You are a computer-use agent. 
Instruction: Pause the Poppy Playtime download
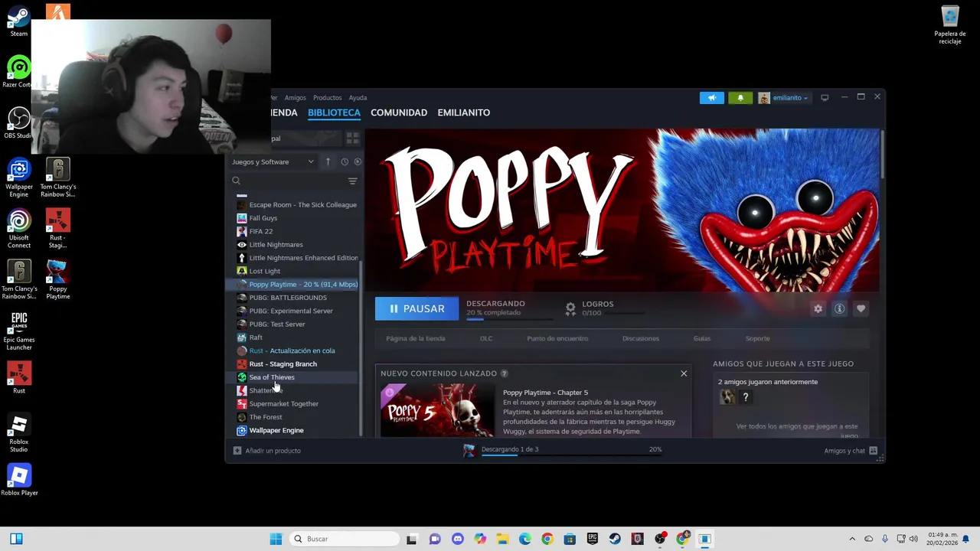click(416, 308)
